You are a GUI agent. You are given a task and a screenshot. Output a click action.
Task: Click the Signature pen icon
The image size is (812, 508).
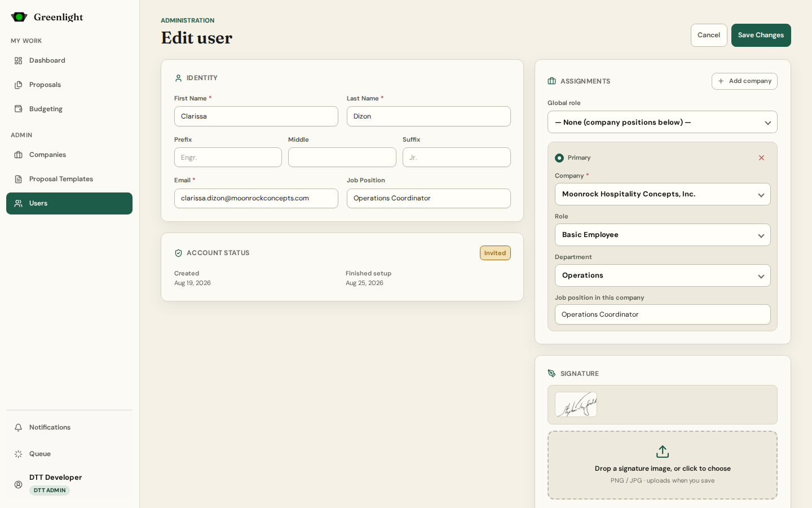552,374
